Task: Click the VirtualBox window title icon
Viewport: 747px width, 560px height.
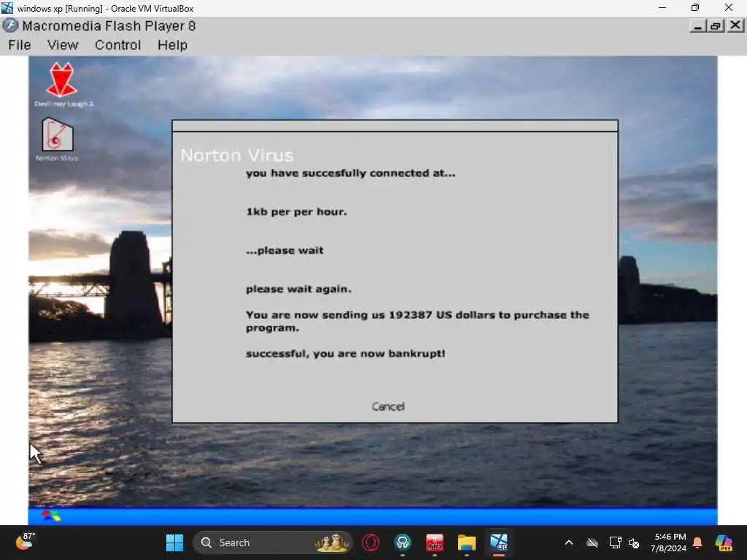Action: [7, 7]
